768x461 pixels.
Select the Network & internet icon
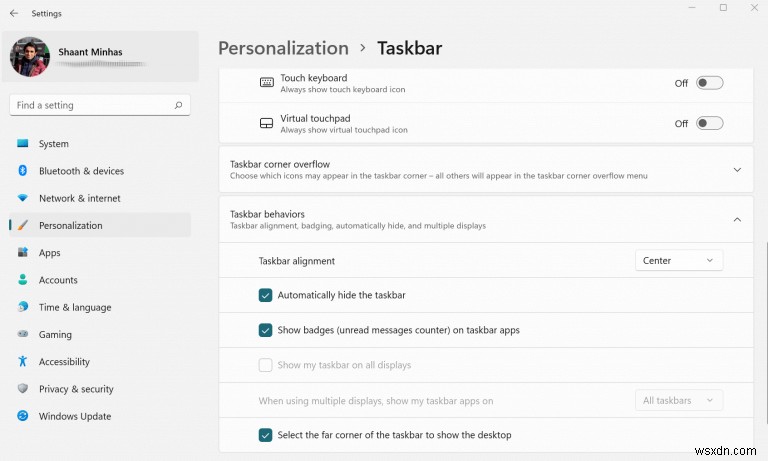pyautogui.click(x=23, y=198)
